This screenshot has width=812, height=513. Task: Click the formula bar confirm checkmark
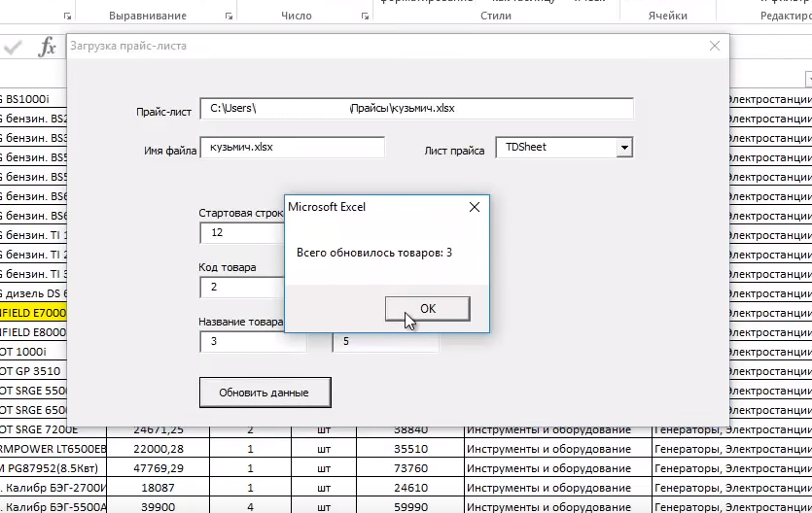tap(13, 49)
